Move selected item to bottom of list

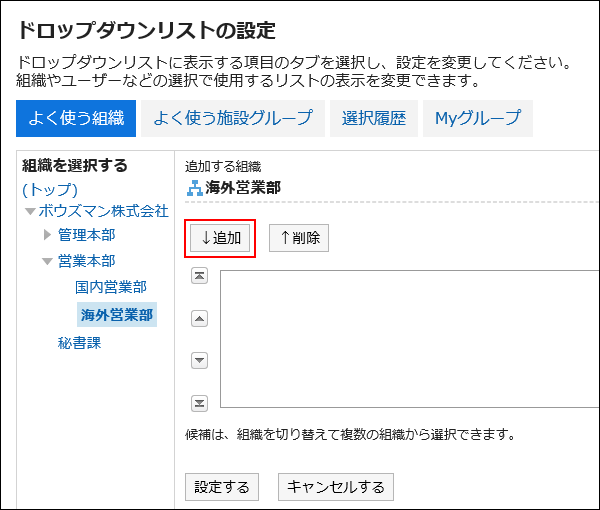tap(199, 403)
